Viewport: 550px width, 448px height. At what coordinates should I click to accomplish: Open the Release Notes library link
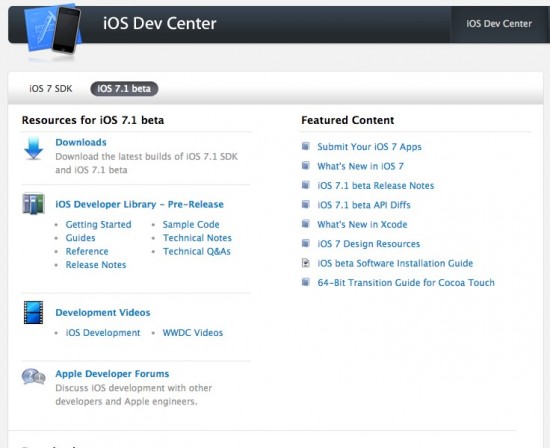(x=96, y=265)
